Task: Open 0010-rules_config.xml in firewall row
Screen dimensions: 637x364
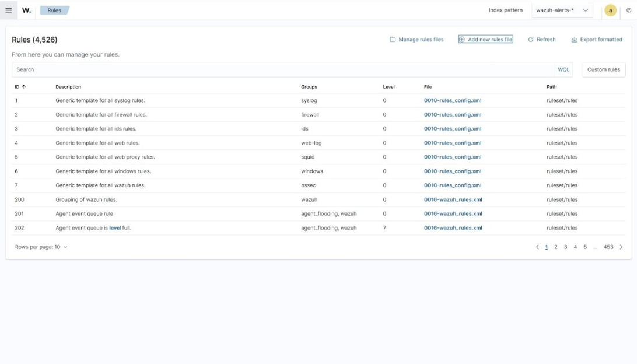Action: point(453,114)
